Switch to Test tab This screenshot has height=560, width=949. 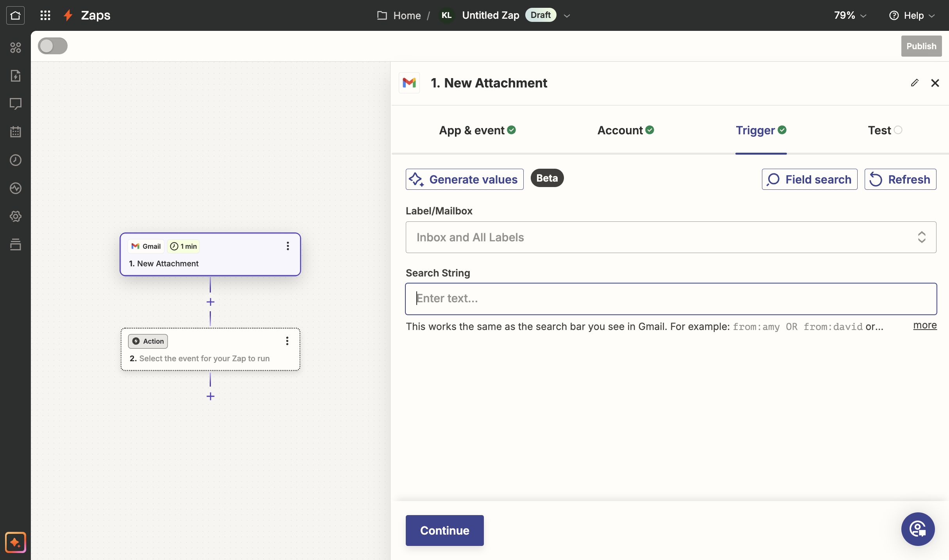tap(885, 130)
